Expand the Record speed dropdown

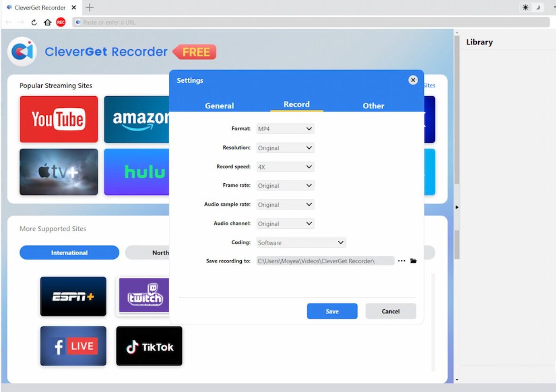coord(285,167)
